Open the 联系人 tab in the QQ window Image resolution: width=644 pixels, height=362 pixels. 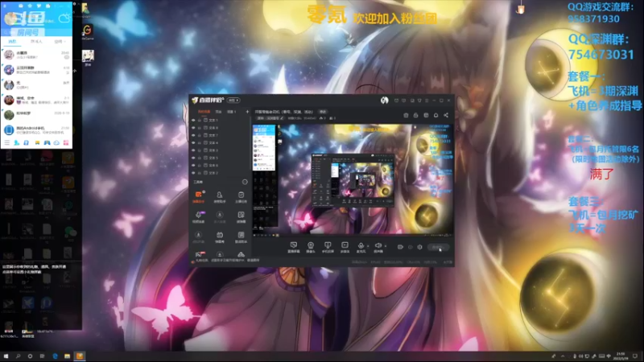click(36, 42)
